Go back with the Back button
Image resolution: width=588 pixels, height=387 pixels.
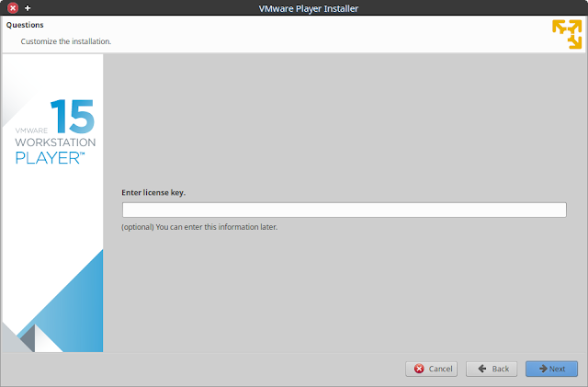[x=492, y=369]
